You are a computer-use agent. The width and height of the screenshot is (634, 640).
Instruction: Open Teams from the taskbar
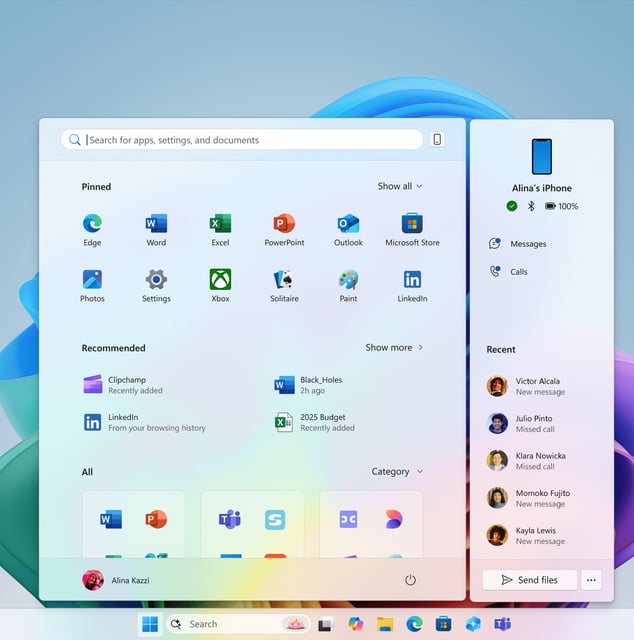pos(503,624)
